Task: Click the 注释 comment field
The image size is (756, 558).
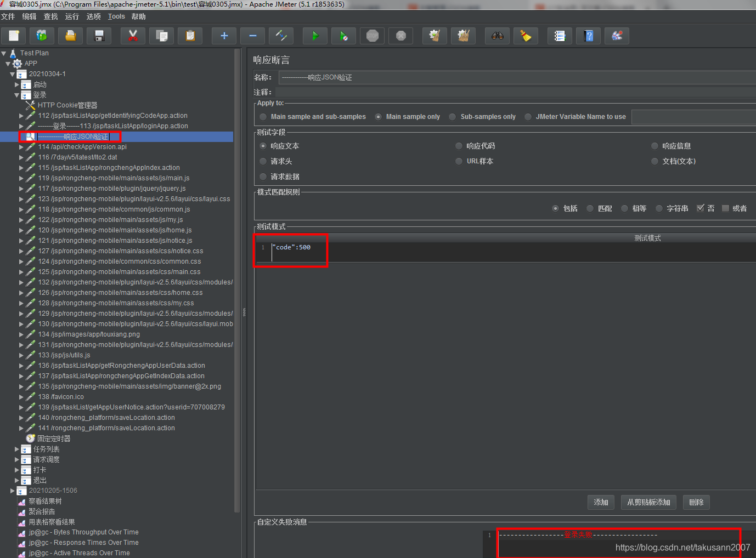Action: (515, 92)
